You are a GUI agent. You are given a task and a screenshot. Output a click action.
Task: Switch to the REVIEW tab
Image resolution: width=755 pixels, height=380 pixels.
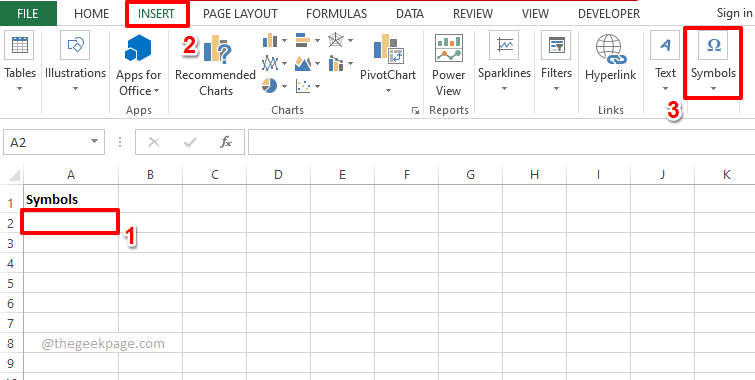pos(473,14)
